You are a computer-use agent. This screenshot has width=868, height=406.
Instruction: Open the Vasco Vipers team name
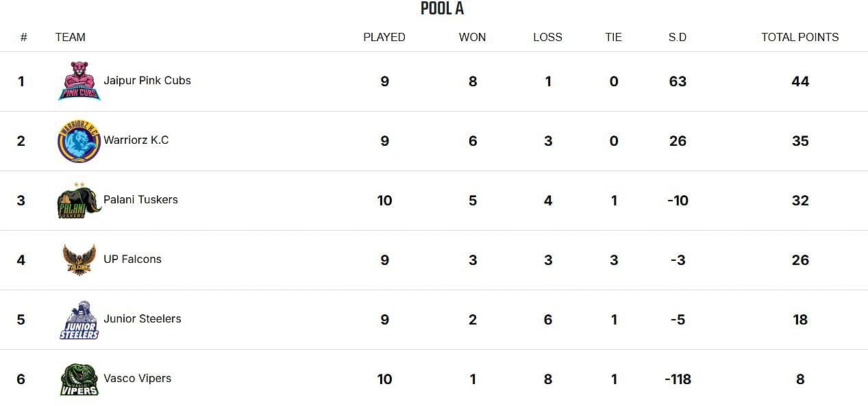[137, 378]
